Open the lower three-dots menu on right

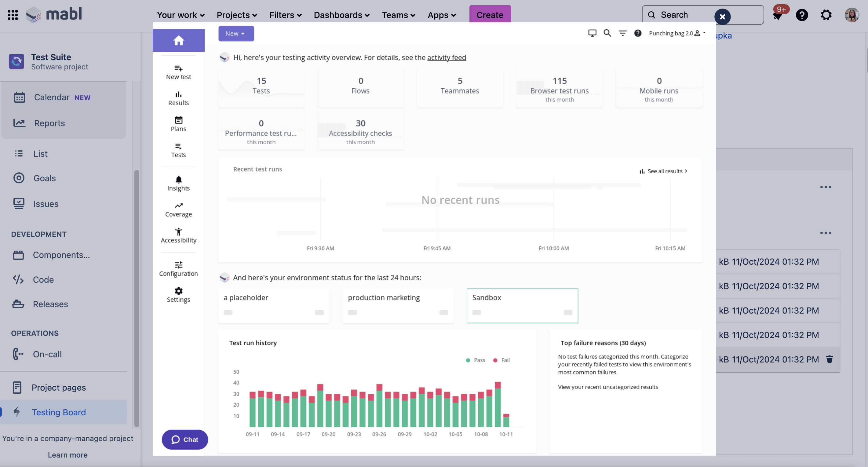pos(826,233)
